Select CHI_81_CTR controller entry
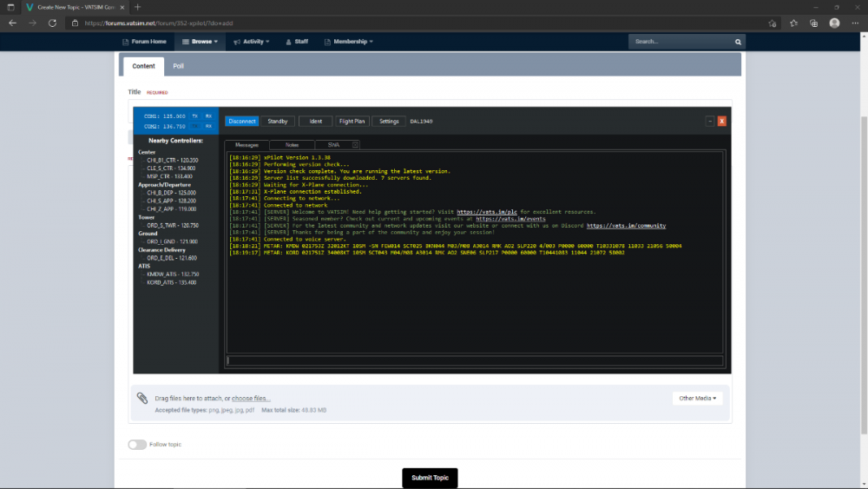 (172, 160)
